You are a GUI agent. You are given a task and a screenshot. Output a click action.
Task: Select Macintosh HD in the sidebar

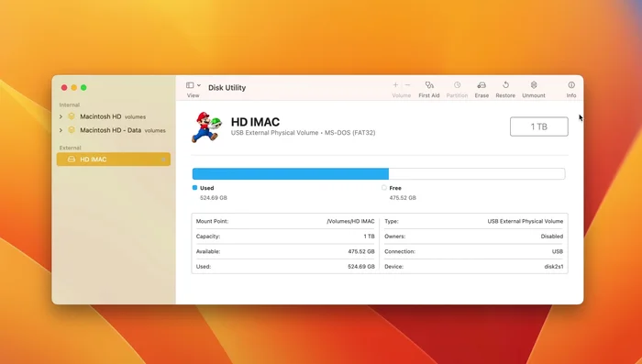101,116
